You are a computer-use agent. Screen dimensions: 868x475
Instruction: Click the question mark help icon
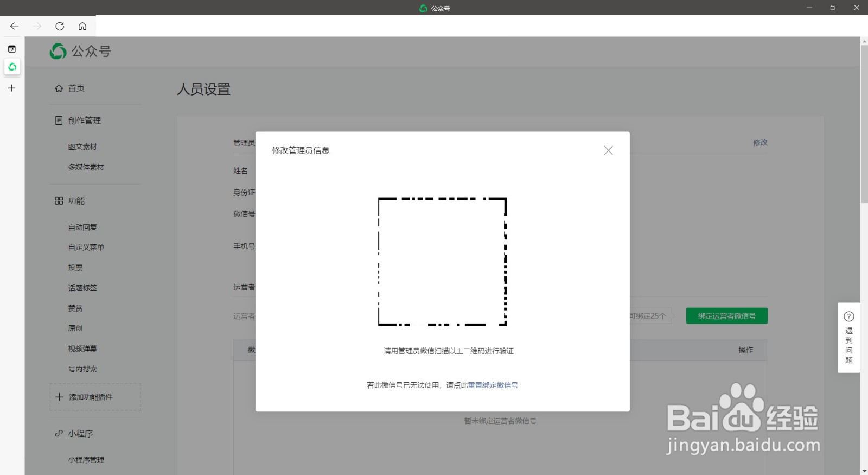click(x=849, y=316)
